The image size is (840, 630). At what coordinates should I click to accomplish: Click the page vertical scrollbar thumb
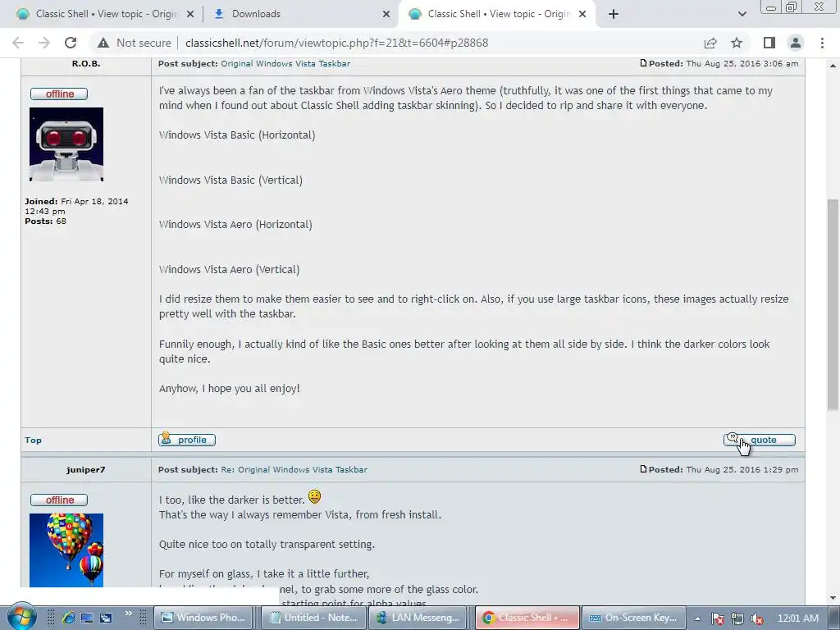click(x=833, y=305)
